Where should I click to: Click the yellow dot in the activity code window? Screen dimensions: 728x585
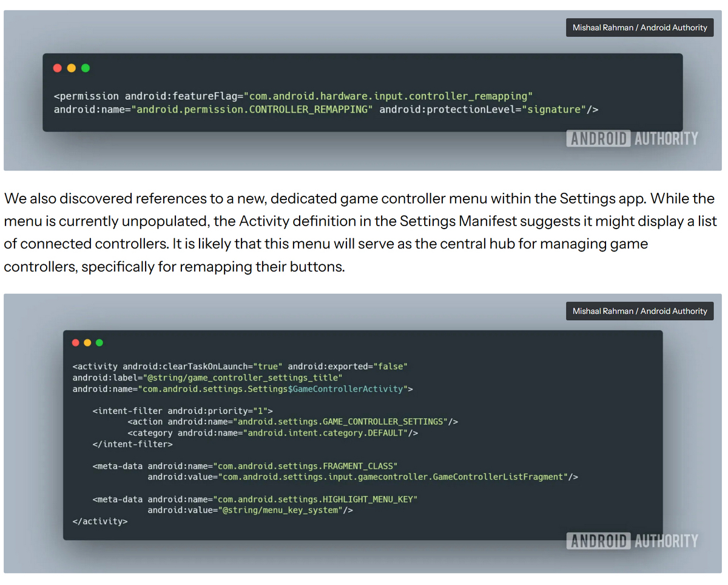[x=87, y=343]
